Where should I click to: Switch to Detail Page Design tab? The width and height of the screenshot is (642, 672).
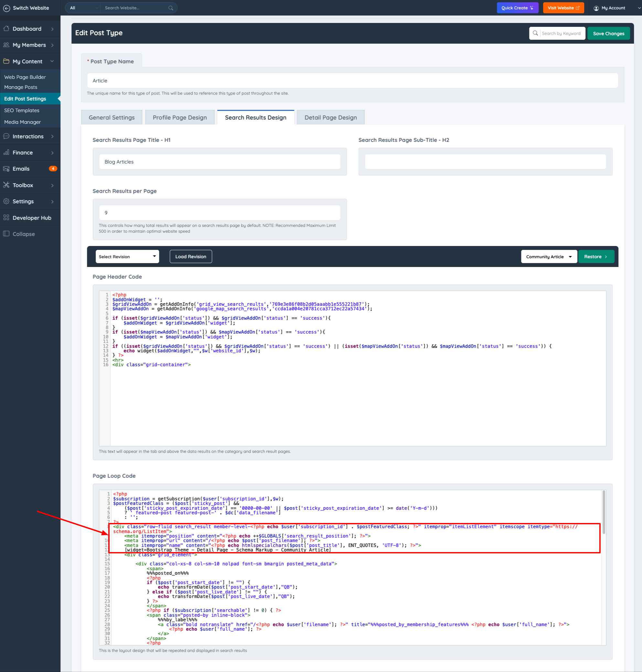pos(330,118)
